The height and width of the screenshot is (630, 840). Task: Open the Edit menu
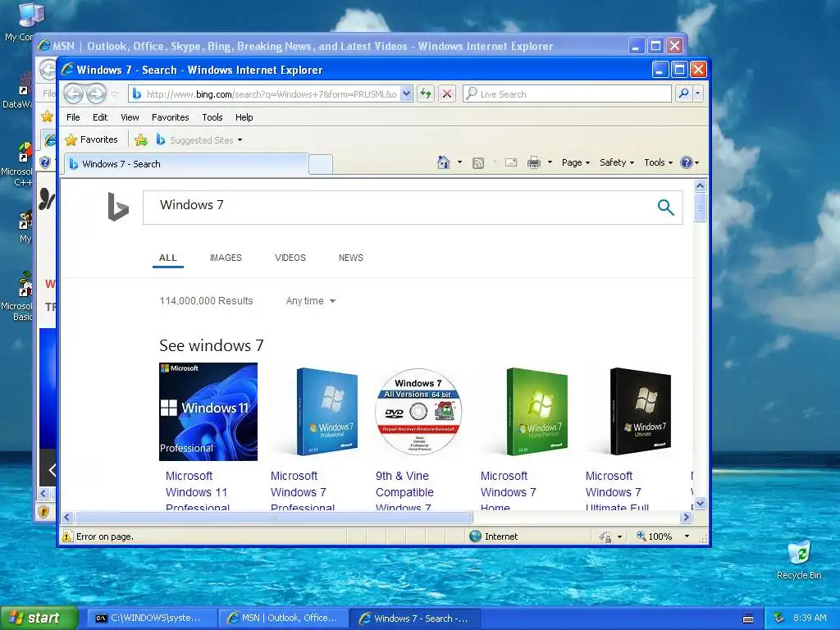[x=99, y=117]
